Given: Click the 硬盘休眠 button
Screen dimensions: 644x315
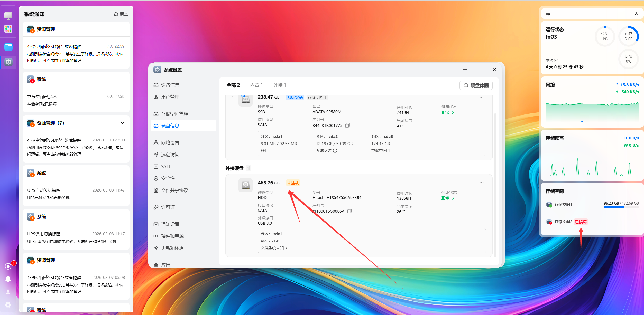Looking at the screenshot, I should (x=476, y=85).
